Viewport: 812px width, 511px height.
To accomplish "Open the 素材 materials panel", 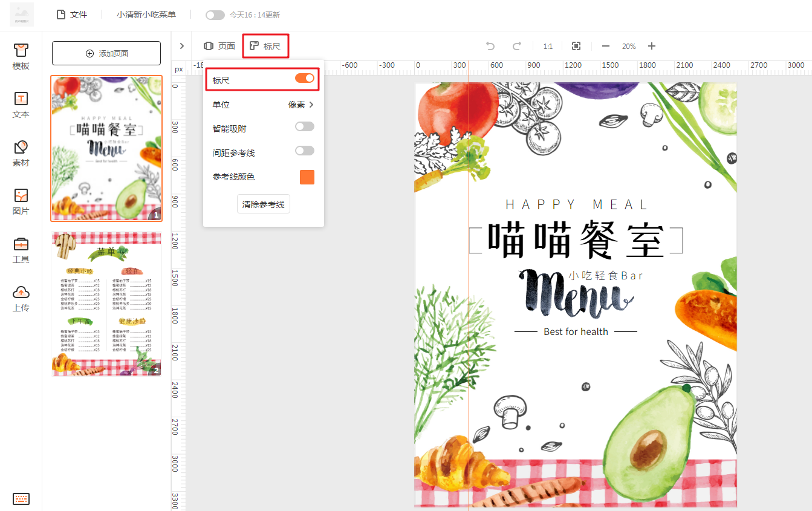I will click(21, 154).
